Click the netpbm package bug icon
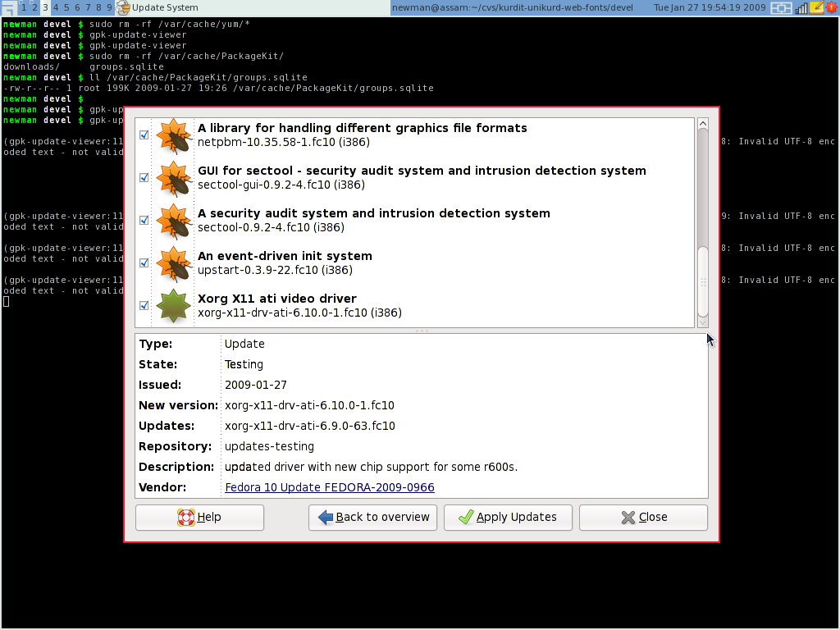This screenshot has height=630, width=840. (x=174, y=135)
